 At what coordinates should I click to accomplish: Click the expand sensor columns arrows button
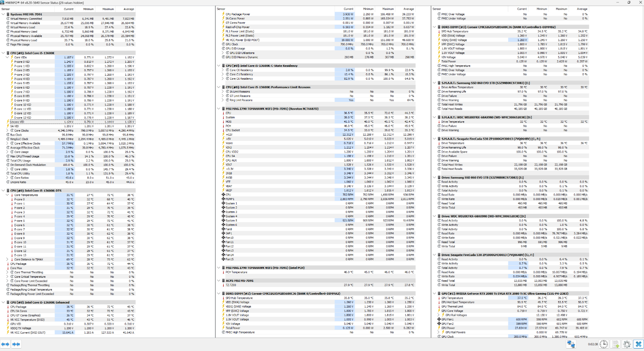pyautogui.click(x=5, y=344)
